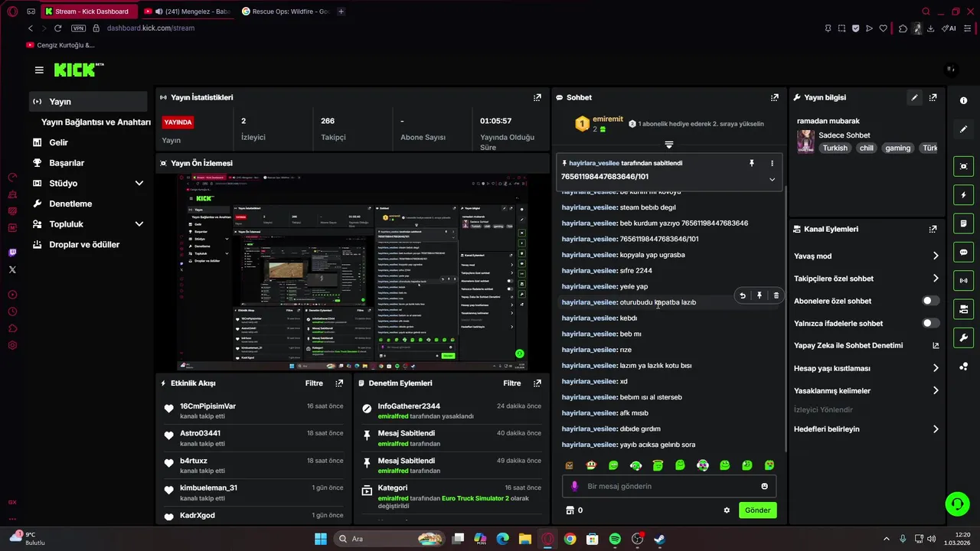Pop out the Denetim Eylemleri panel
This screenshot has width=980, height=551.
click(537, 383)
